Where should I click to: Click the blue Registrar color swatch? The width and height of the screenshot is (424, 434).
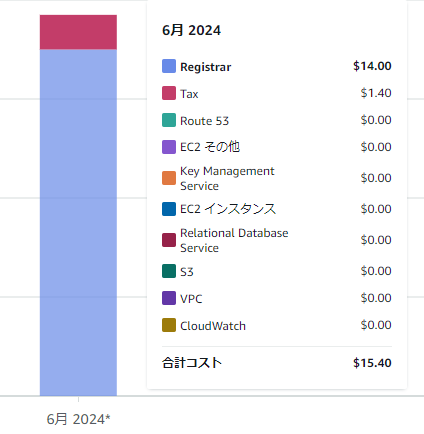point(169,66)
